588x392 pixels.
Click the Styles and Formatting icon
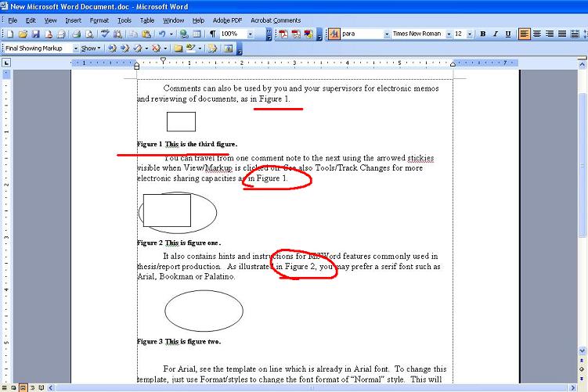coord(334,34)
